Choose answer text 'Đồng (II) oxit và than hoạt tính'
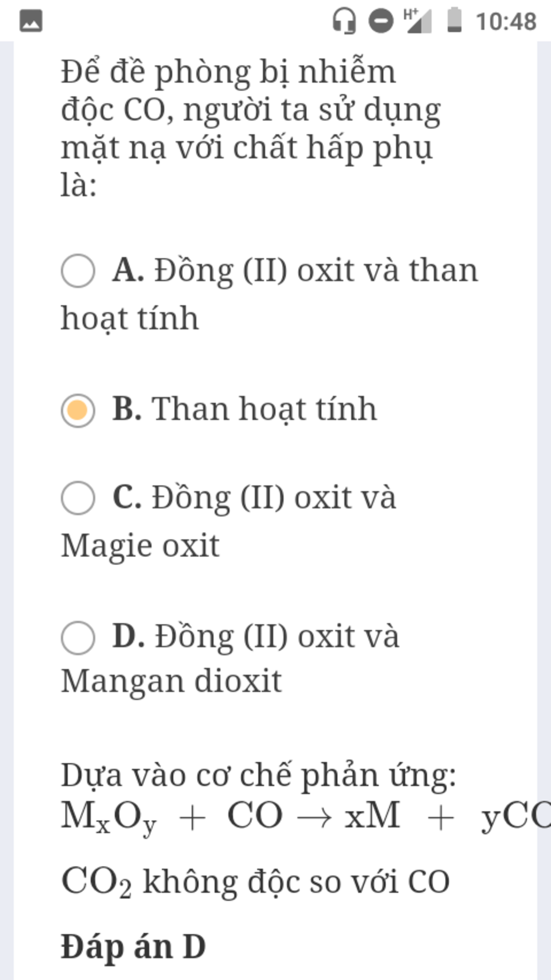Screen dimensions: 551x980 coord(269,294)
